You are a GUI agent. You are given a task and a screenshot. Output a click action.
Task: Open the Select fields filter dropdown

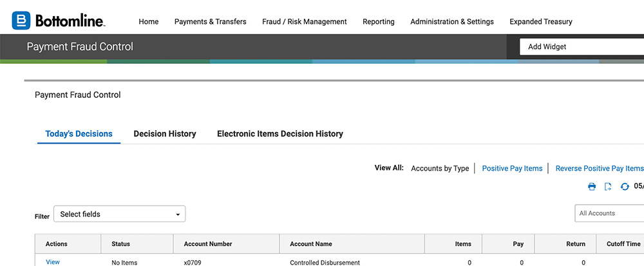point(119,214)
